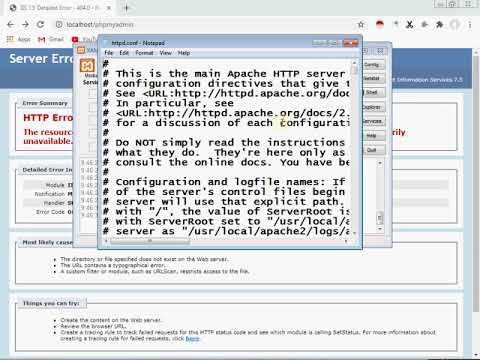Viewport: 480px width, 360px height.
Task: Click the Config button in XAMPP panel
Action: click(373, 65)
